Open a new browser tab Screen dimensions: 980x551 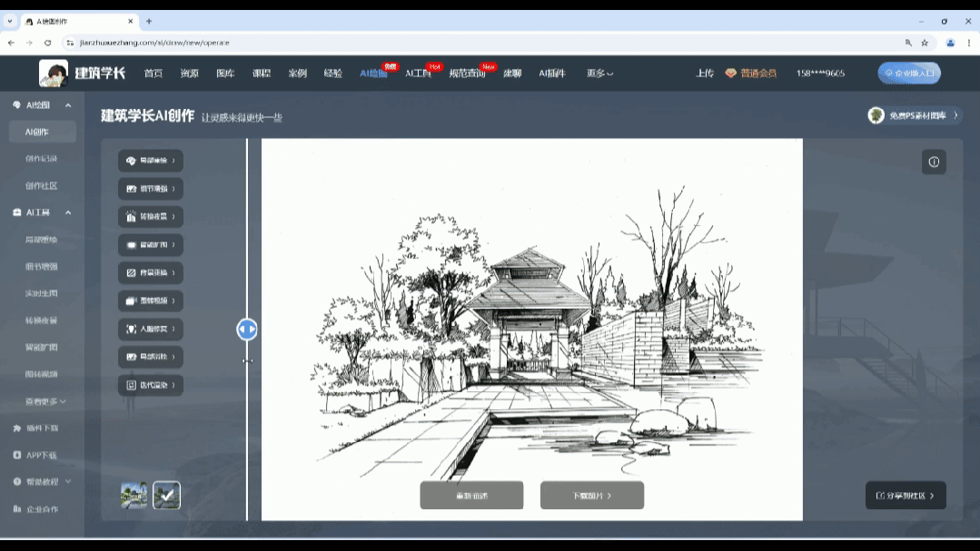point(149,21)
